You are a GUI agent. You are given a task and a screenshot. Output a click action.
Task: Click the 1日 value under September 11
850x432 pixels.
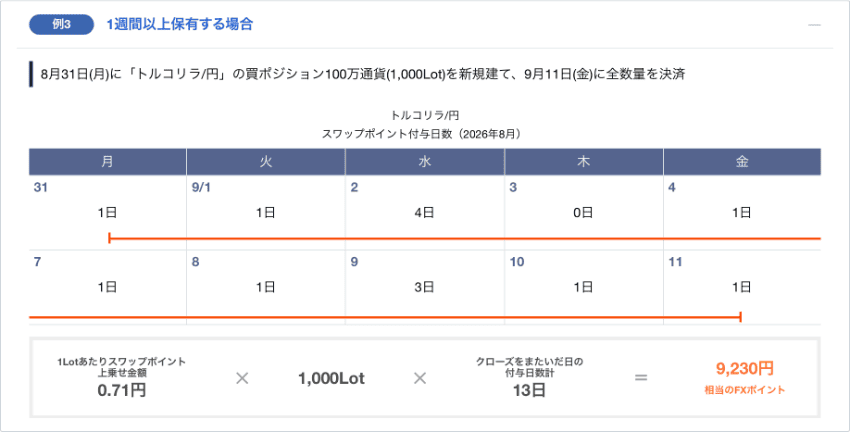[x=742, y=287]
